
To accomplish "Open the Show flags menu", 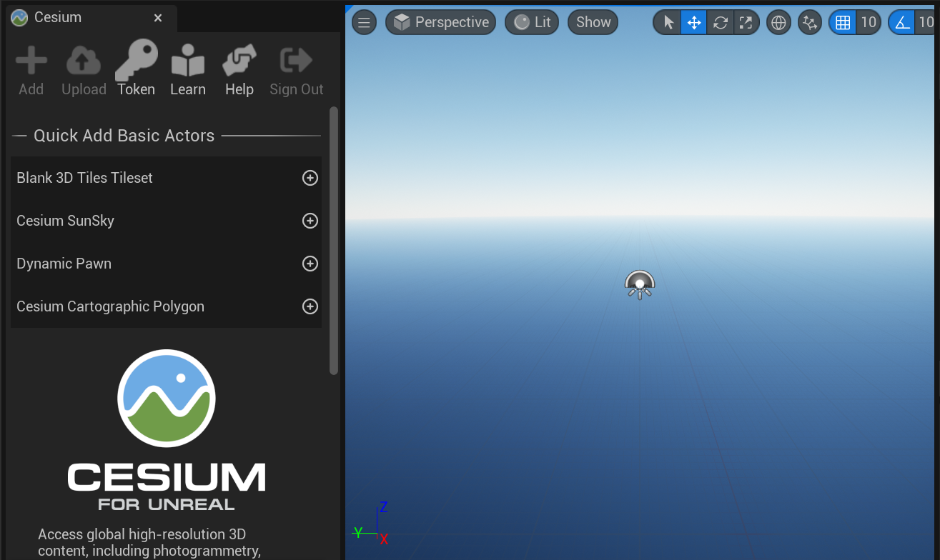I will tap(593, 22).
